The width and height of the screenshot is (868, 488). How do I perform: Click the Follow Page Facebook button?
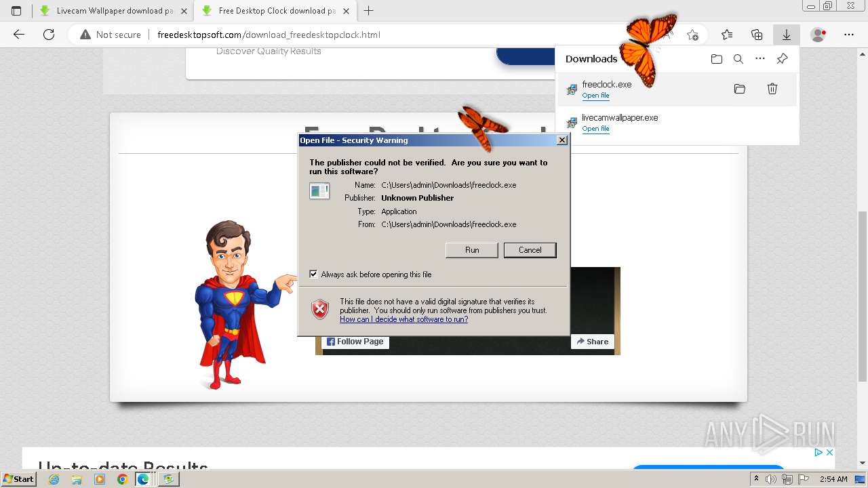pos(355,342)
